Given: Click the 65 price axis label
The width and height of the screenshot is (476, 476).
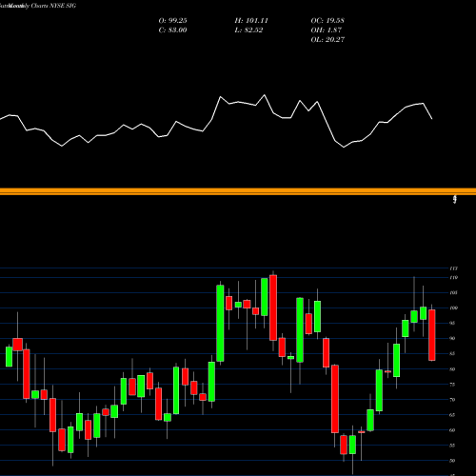Looking at the screenshot, I should 452,415.
